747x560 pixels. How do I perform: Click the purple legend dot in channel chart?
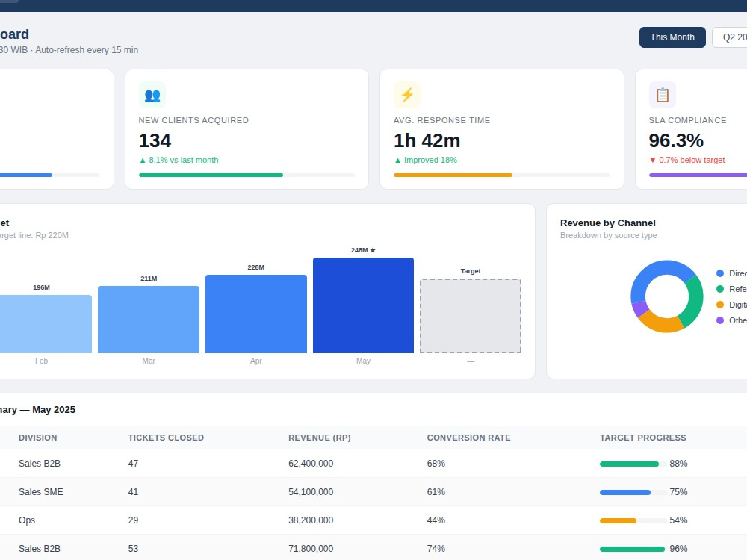(x=720, y=320)
